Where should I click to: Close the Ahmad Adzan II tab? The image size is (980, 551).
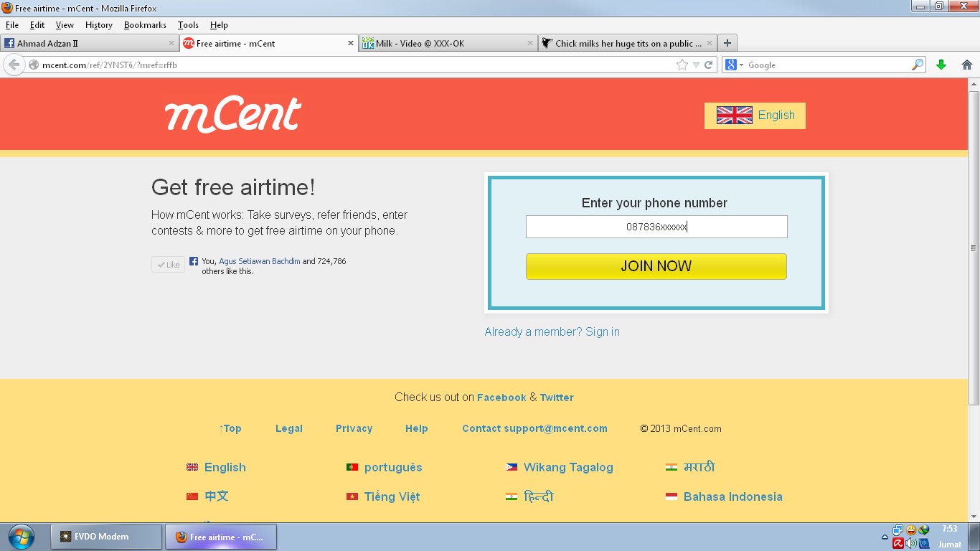171,43
